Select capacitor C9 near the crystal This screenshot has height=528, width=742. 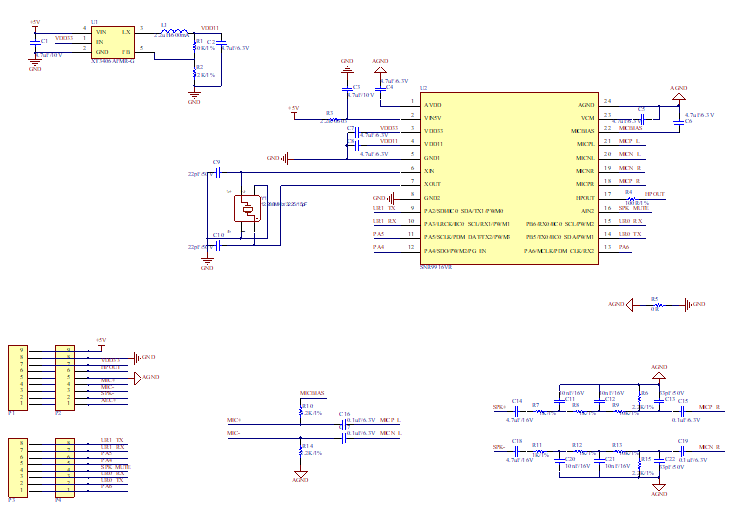[x=219, y=172]
